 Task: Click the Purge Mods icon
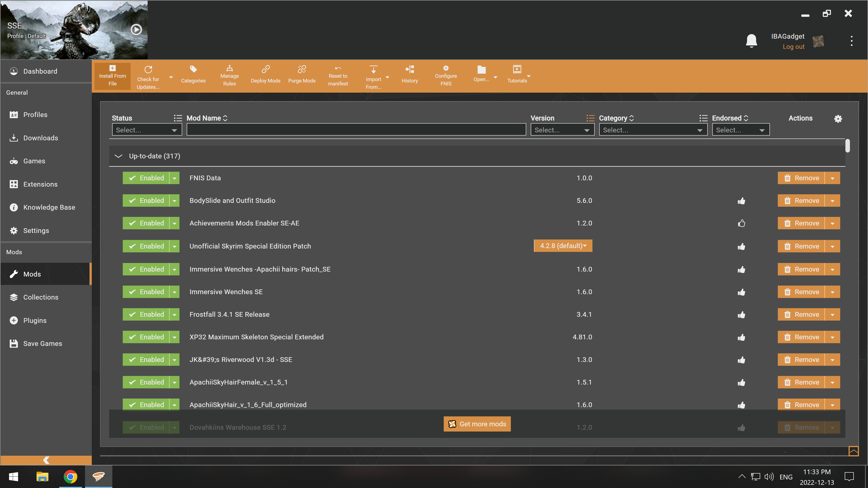302,70
